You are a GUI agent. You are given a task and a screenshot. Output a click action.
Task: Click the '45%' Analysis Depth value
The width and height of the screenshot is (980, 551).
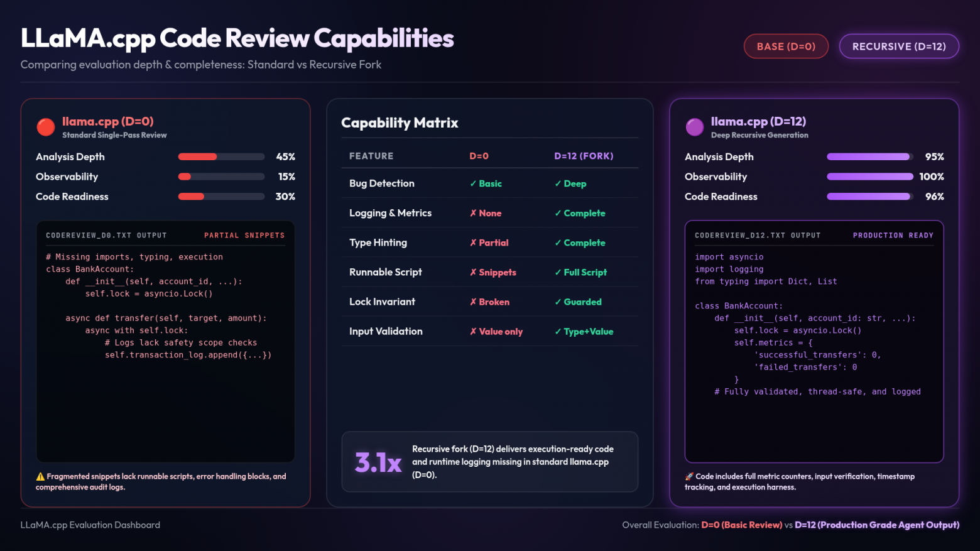coord(286,156)
